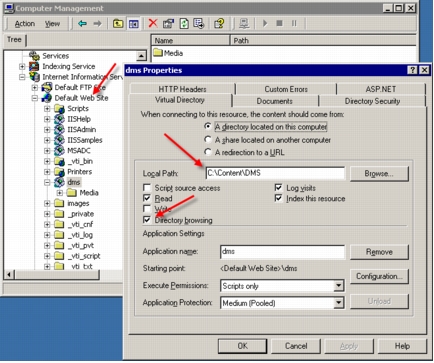
Task: Click the Media folder icon in list pane
Action: (x=158, y=53)
